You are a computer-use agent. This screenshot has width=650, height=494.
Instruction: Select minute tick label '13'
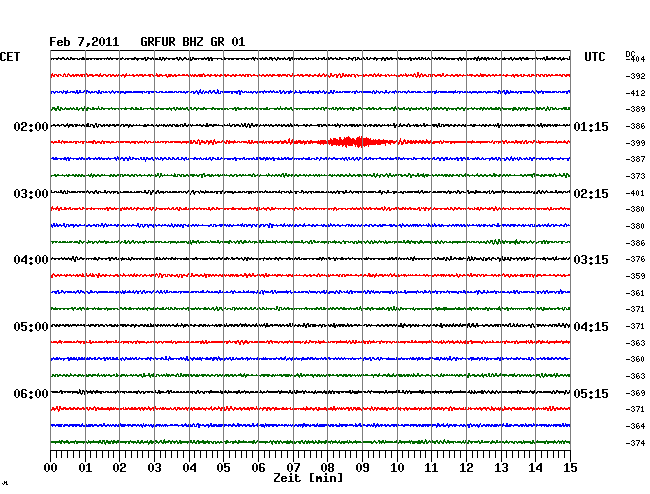click(x=501, y=467)
